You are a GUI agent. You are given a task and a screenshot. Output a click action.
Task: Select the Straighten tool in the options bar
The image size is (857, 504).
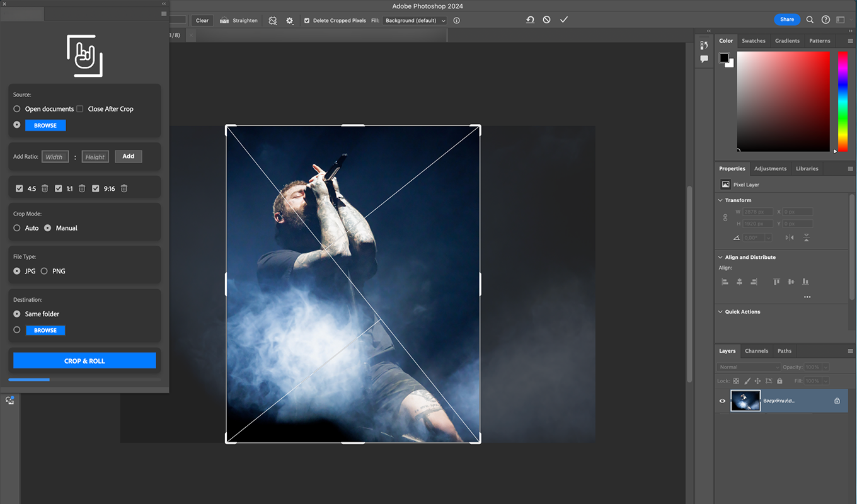click(x=238, y=20)
